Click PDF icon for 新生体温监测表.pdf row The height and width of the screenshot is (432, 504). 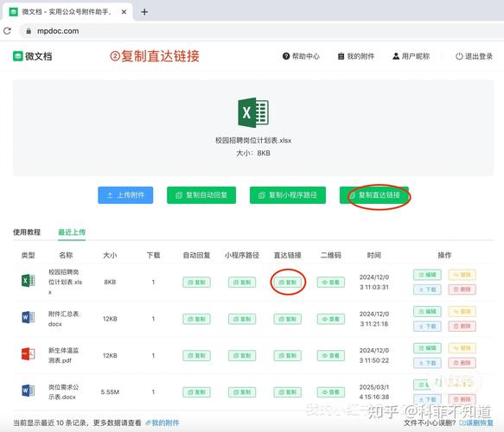[28, 354]
